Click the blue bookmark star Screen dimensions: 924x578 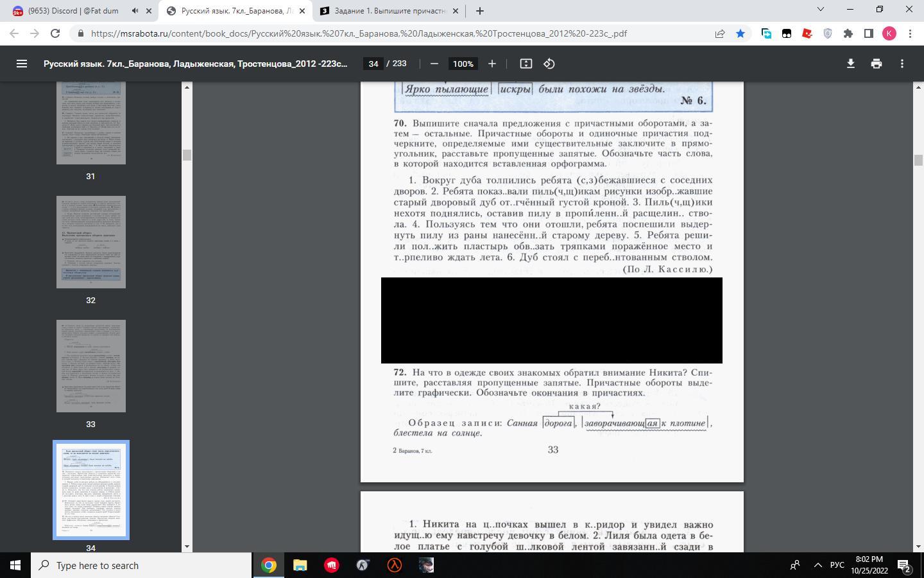(740, 33)
